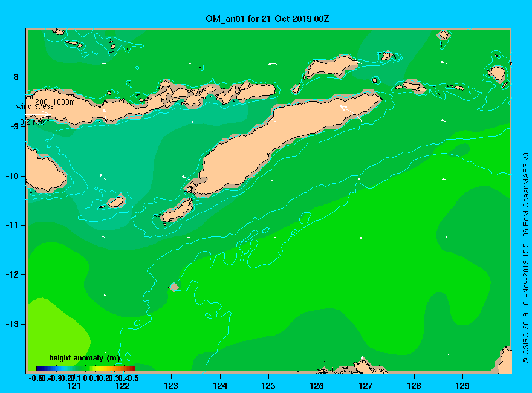Click longitude label 122

(x=123, y=386)
